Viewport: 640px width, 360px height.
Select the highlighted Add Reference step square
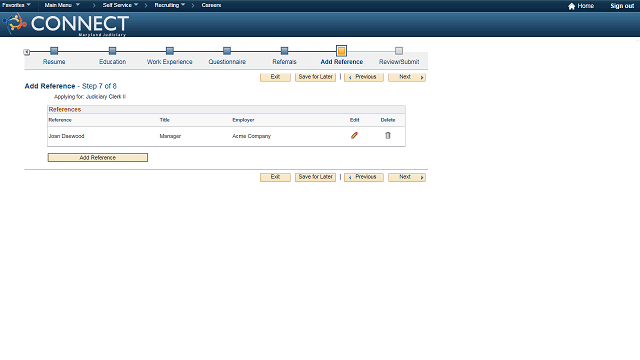tap(341, 51)
